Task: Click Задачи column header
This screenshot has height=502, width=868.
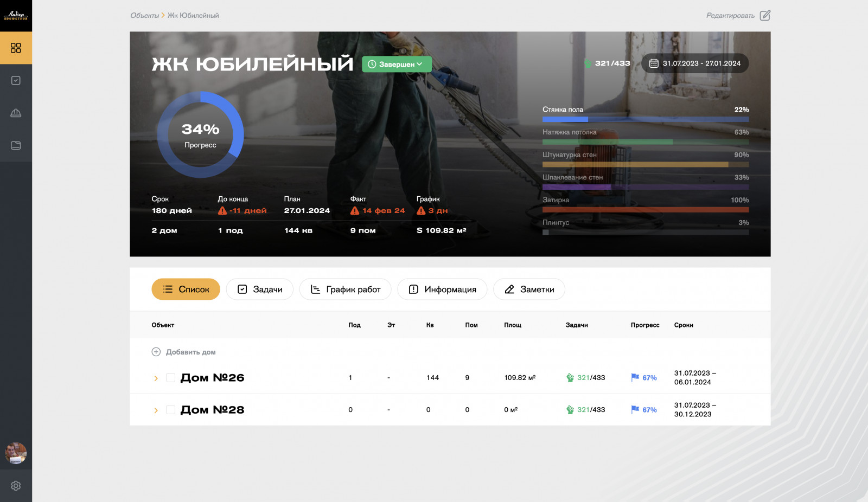Action: click(577, 325)
